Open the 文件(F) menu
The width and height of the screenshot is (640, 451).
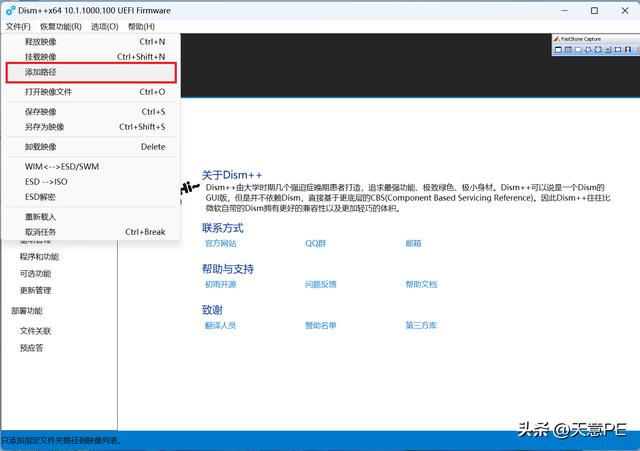click(18, 27)
